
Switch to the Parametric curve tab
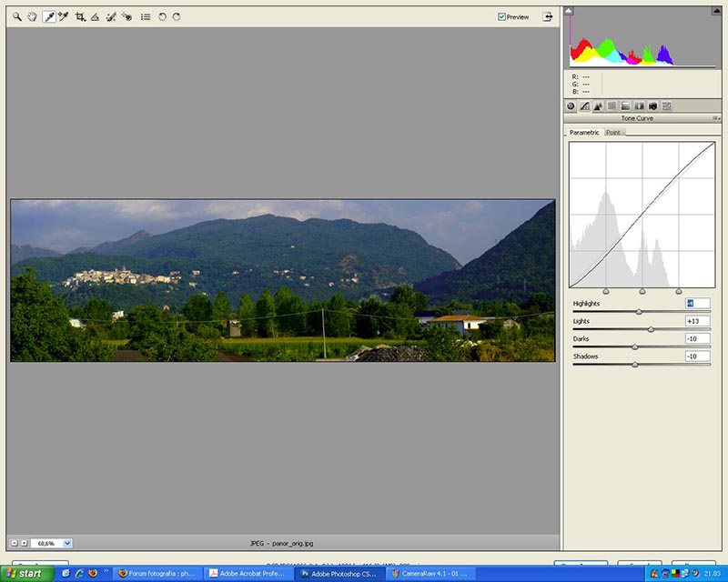coord(585,132)
